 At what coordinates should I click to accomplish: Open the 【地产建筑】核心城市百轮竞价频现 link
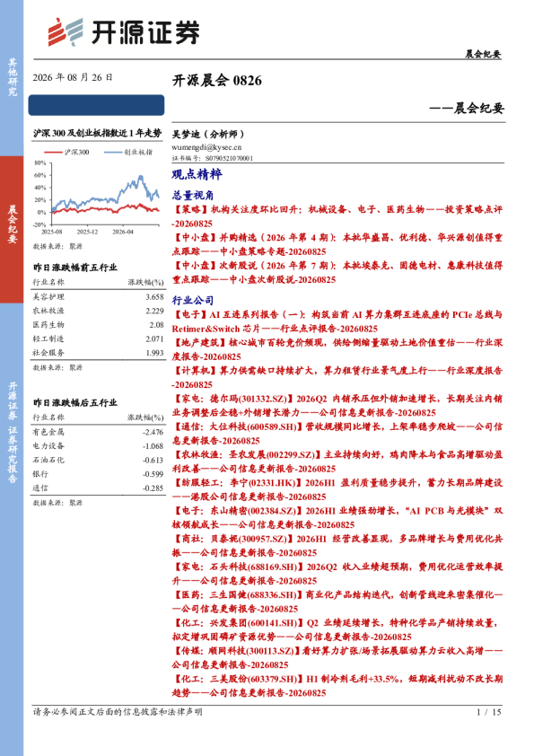coord(337,349)
